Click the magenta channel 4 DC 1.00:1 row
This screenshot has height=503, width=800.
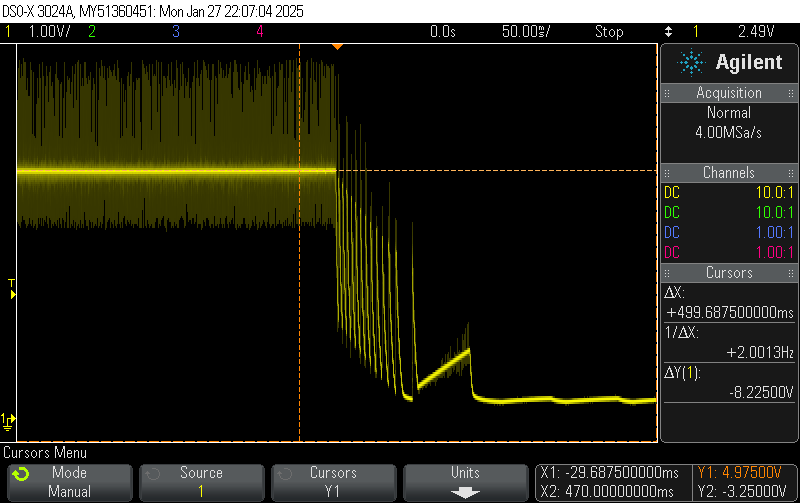pos(729,252)
